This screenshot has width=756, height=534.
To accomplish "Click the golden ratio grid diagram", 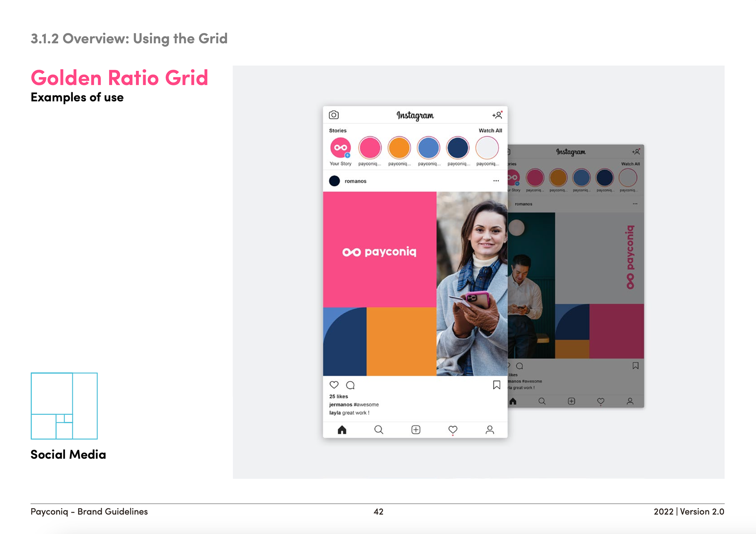I will [x=64, y=406].
